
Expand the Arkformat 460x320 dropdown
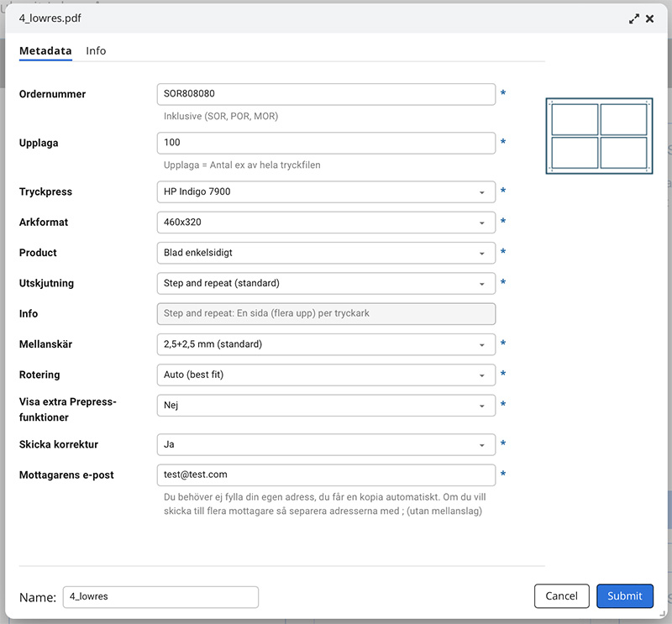326,223
